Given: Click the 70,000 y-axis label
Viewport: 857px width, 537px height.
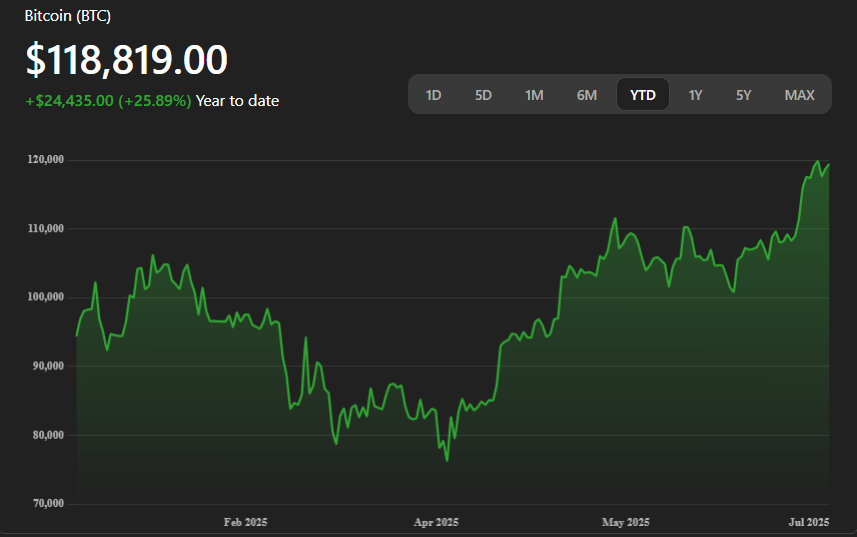Looking at the screenshot, I should coord(48,504).
